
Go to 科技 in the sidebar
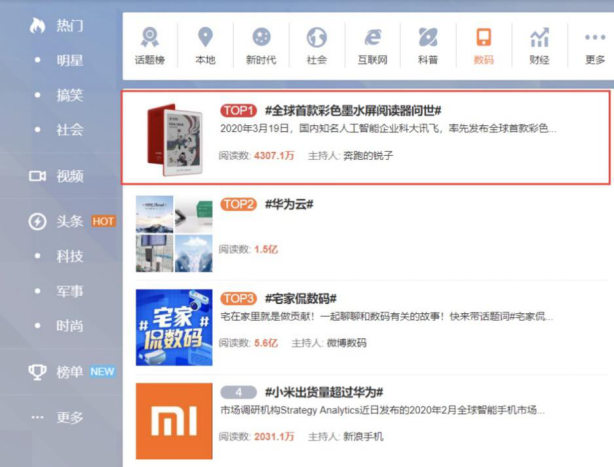click(70, 256)
